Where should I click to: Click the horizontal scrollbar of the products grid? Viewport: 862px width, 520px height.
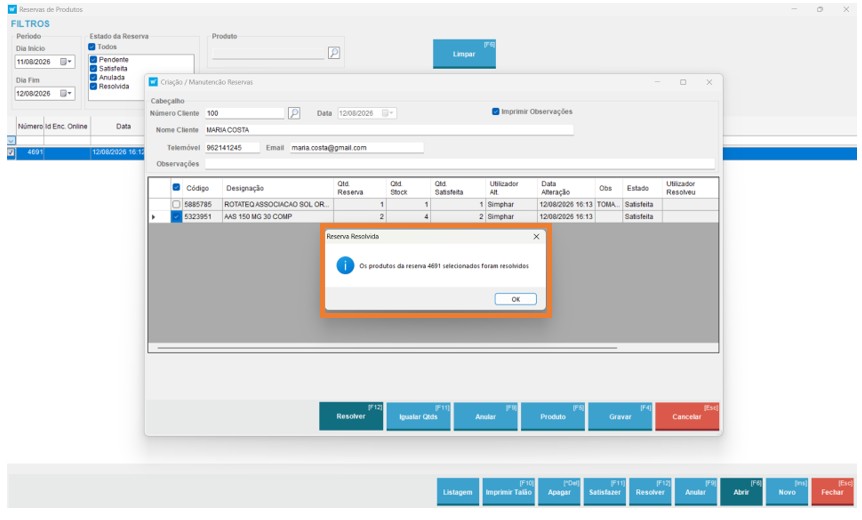click(387, 348)
